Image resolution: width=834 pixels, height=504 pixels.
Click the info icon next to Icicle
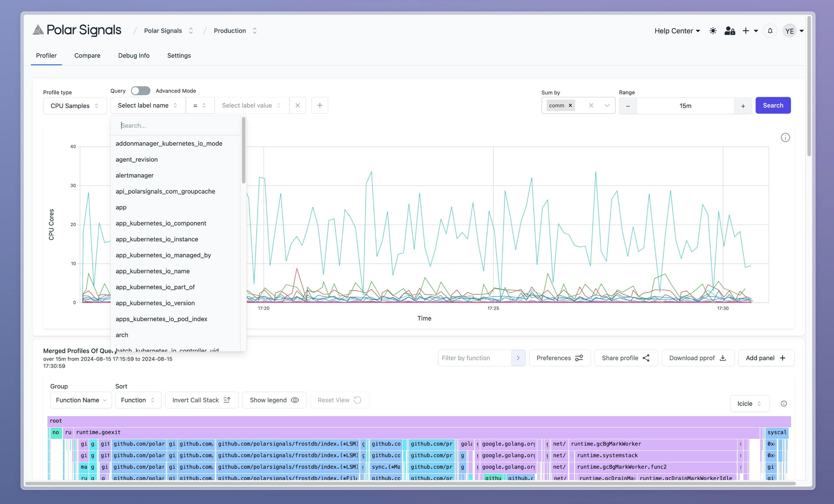pos(784,403)
